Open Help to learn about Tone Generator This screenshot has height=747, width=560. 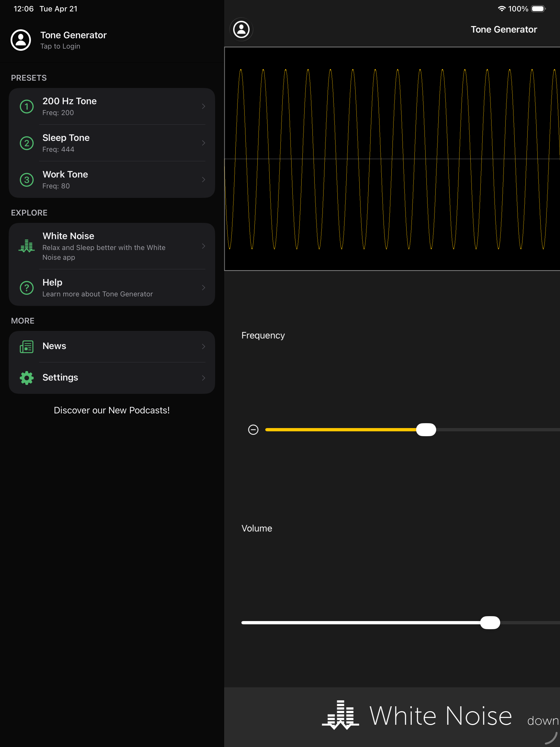click(112, 288)
